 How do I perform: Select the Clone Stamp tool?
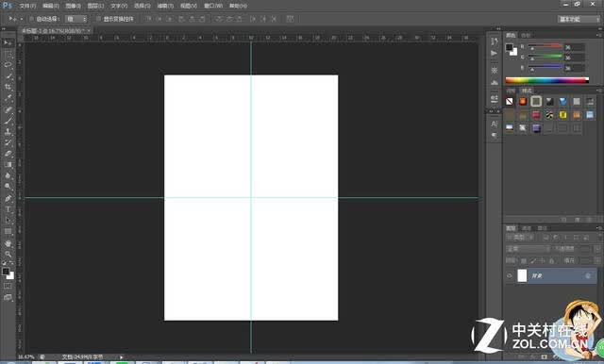[x=8, y=132]
